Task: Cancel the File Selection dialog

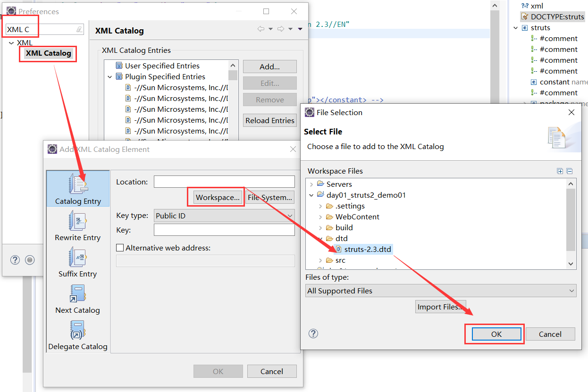Action: pos(550,334)
